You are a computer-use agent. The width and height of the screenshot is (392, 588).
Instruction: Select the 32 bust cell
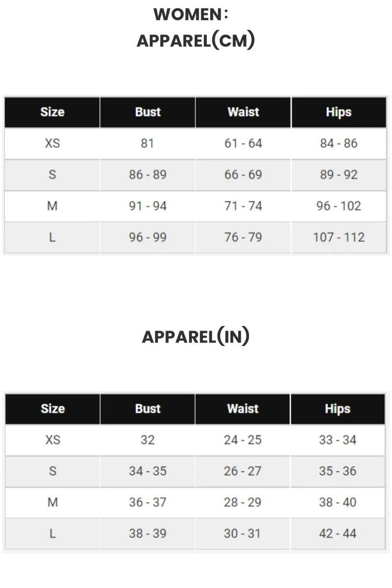tap(147, 440)
